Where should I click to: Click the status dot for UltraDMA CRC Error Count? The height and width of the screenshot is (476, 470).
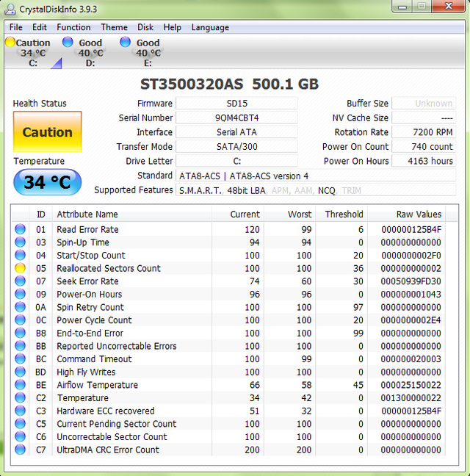click(x=21, y=450)
